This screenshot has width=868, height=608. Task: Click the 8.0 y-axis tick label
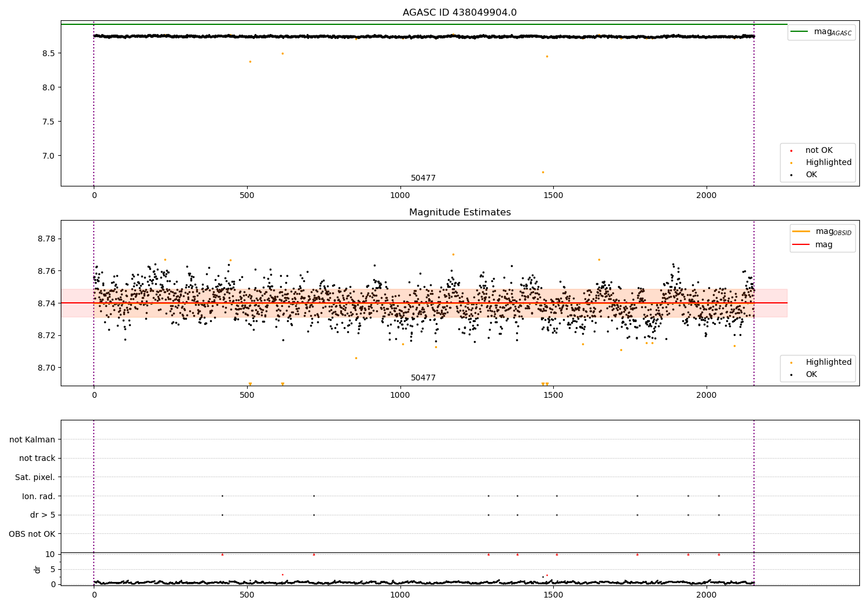(x=49, y=87)
